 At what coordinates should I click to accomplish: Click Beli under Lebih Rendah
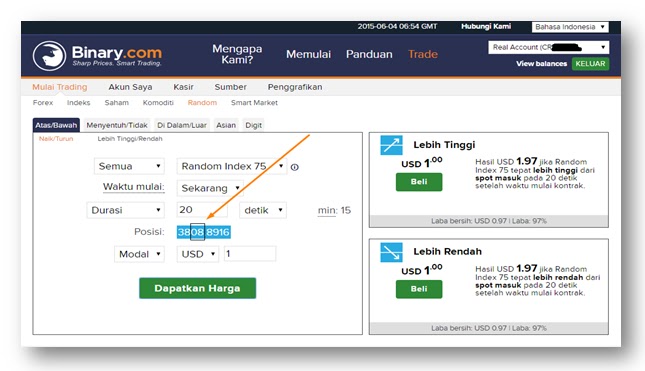[419, 289]
